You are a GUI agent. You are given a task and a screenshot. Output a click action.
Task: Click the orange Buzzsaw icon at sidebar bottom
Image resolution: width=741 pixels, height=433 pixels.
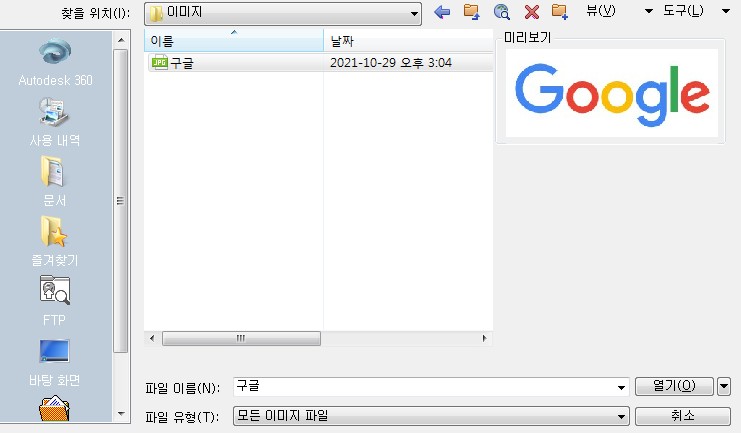[x=54, y=409]
